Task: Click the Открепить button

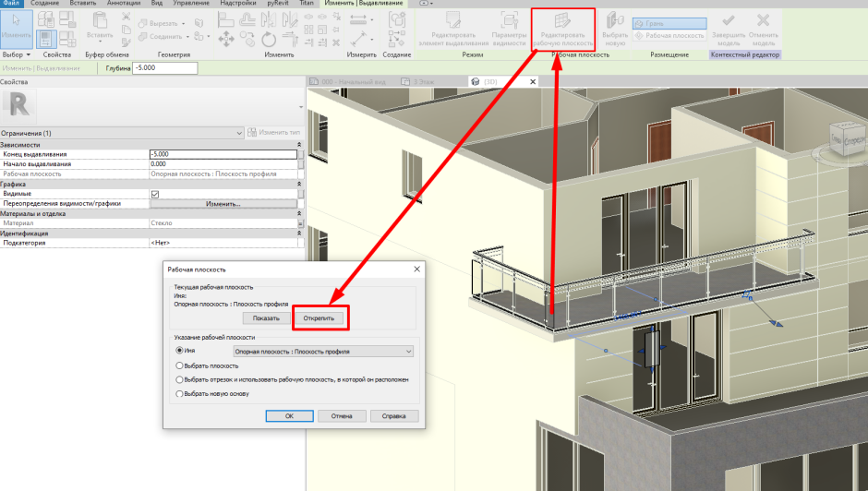Action: click(319, 317)
